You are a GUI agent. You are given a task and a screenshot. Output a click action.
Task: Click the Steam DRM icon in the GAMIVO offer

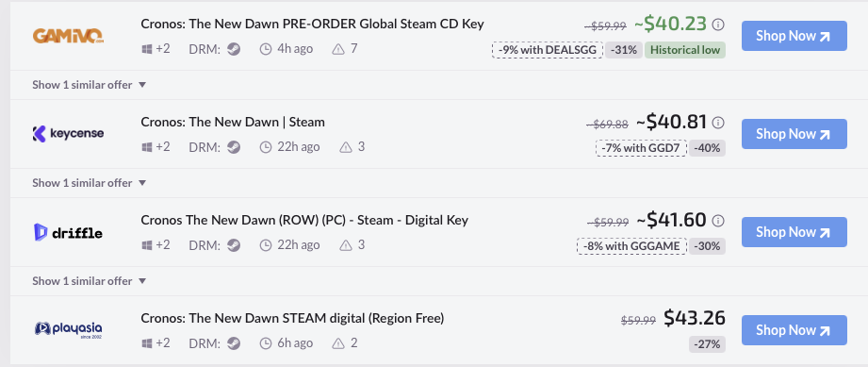(234, 49)
